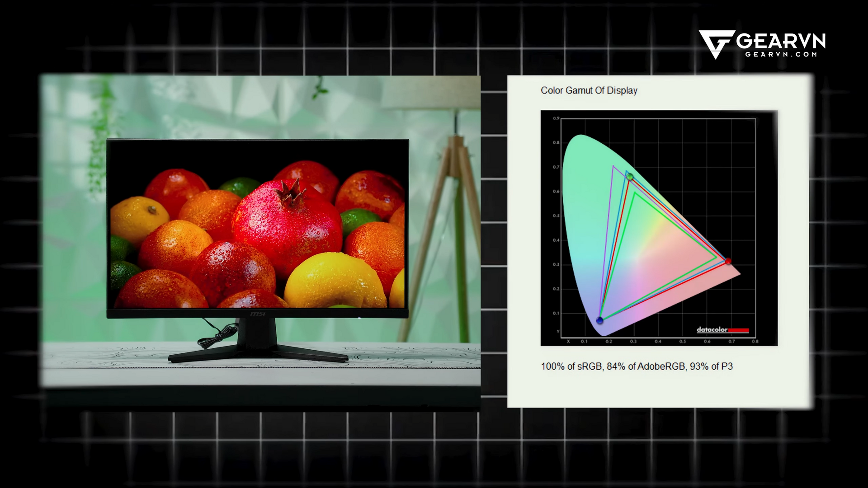Image resolution: width=868 pixels, height=488 pixels.
Task: Click the GEARVN brand name text
Action: (781, 42)
